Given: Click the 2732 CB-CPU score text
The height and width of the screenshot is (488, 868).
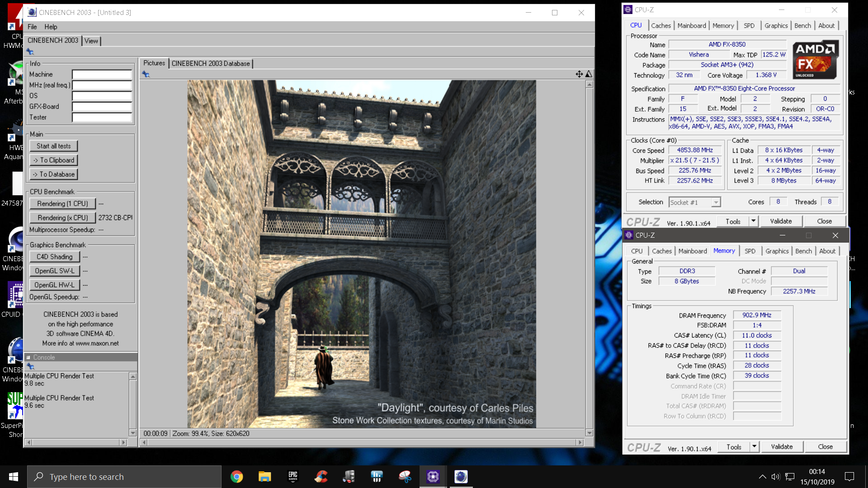Looking at the screenshot, I should [115, 217].
